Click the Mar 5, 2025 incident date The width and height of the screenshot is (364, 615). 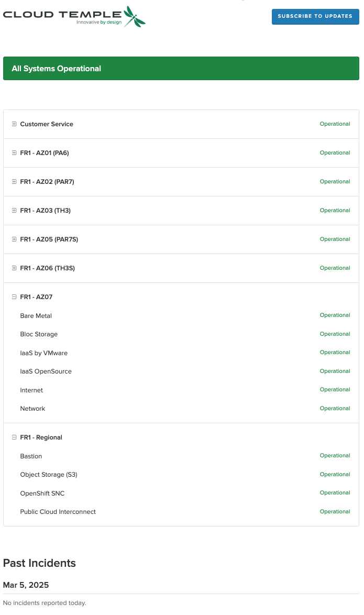pos(26,585)
